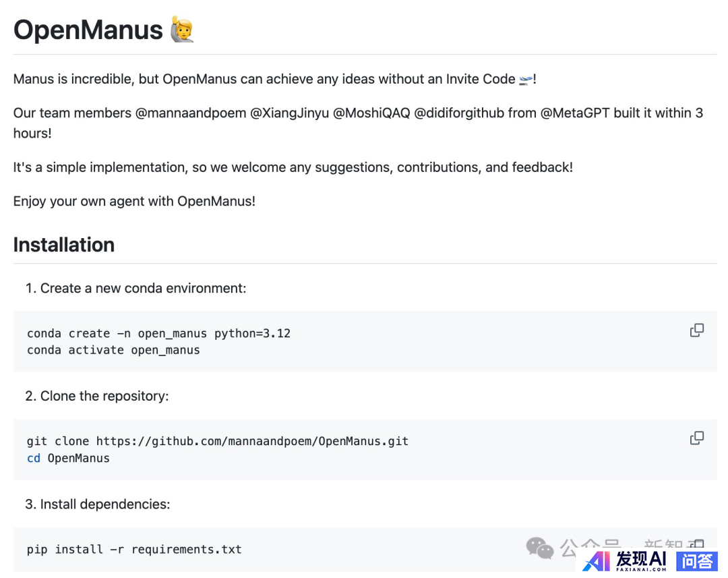Image resolution: width=728 pixels, height=578 pixels.
Task: Copy the git clone code block
Action: click(x=696, y=438)
